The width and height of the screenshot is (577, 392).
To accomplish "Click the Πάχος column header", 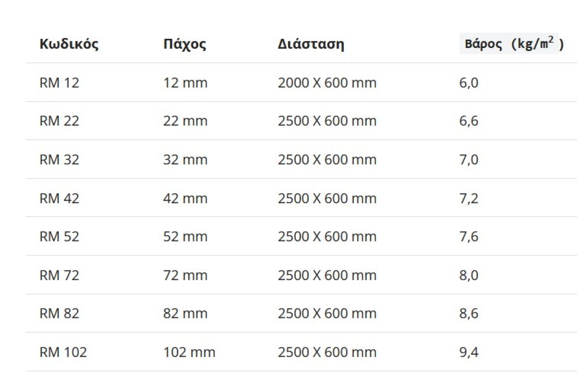I will 185,45.
